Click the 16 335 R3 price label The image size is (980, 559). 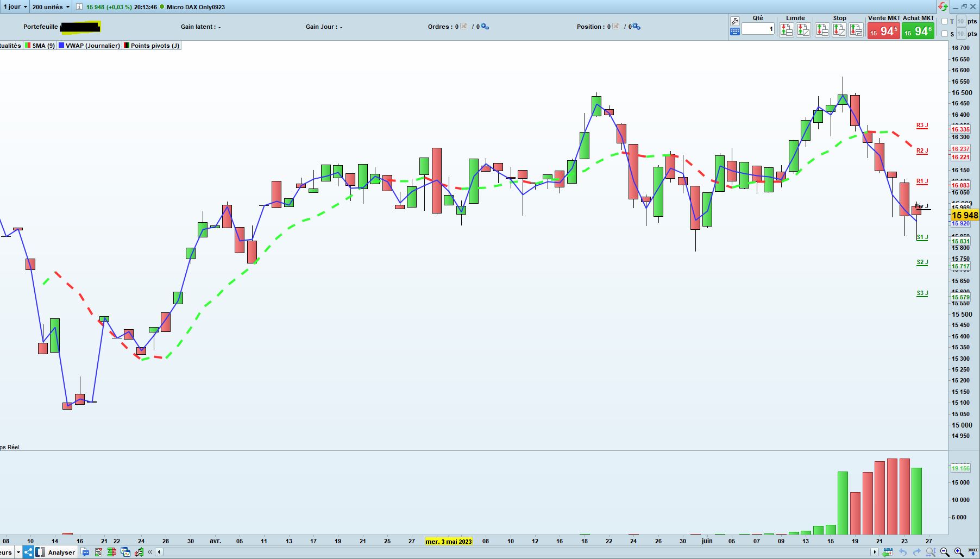point(960,129)
